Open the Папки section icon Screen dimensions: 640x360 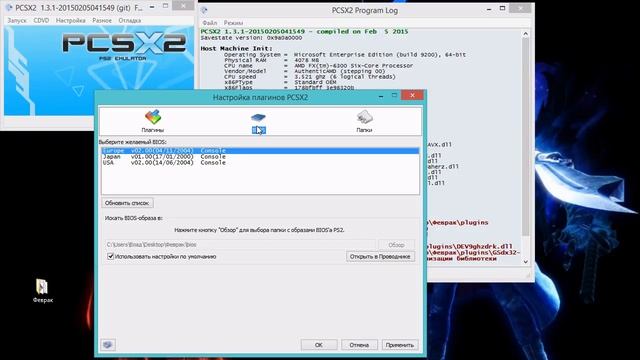(x=364, y=117)
